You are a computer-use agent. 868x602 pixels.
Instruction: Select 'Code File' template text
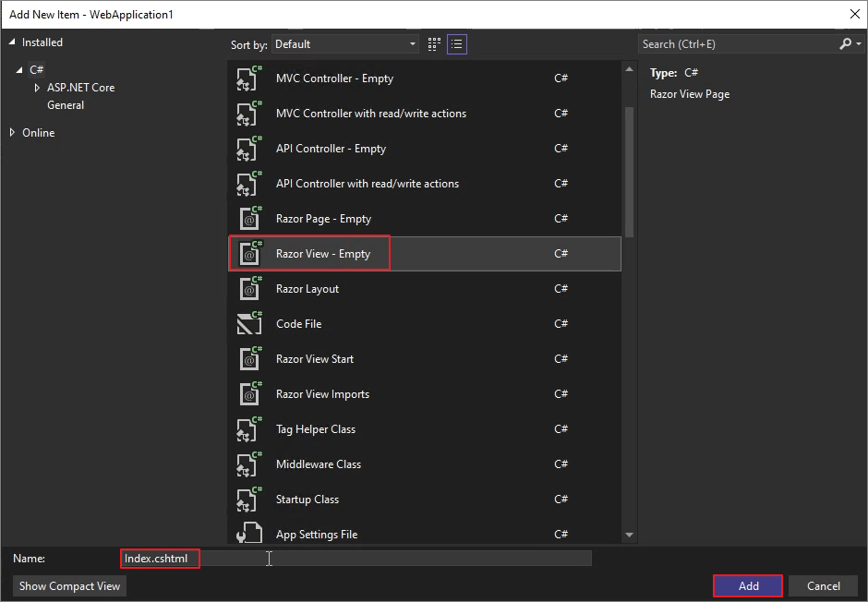[x=299, y=324]
